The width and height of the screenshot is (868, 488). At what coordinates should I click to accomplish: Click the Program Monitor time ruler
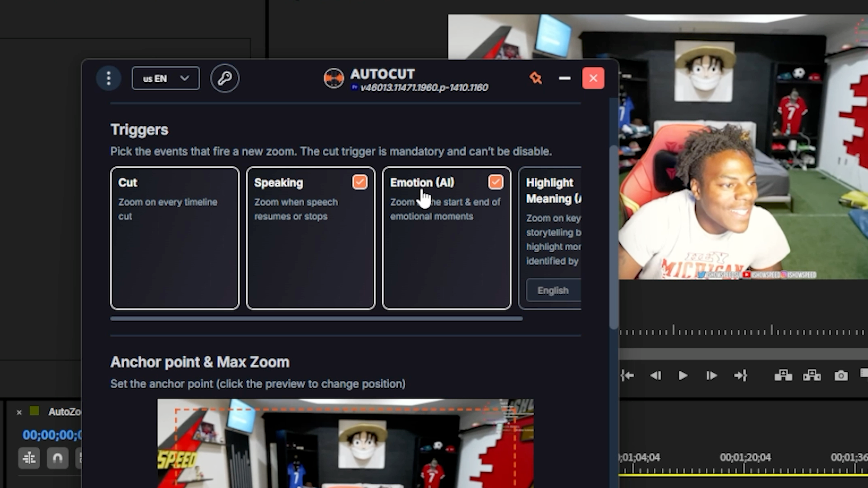click(744, 331)
